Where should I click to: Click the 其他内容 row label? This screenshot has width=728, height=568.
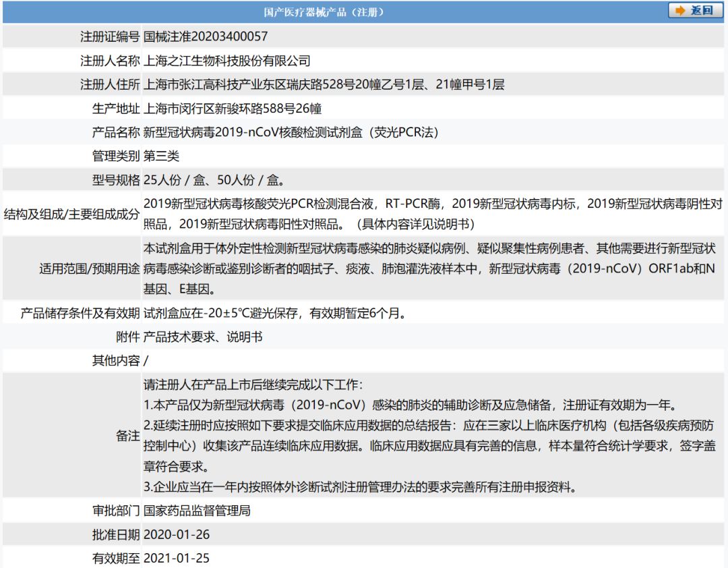pyautogui.click(x=116, y=360)
